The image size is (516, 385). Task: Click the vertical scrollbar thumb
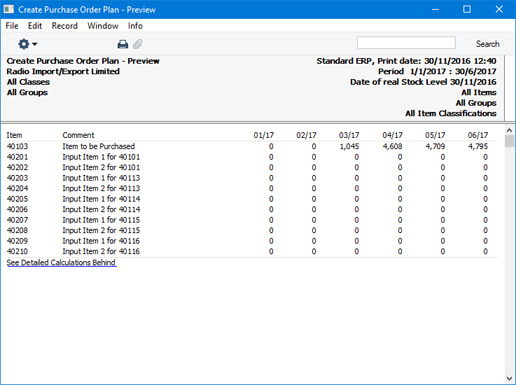pyautogui.click(x=509, y=141)
